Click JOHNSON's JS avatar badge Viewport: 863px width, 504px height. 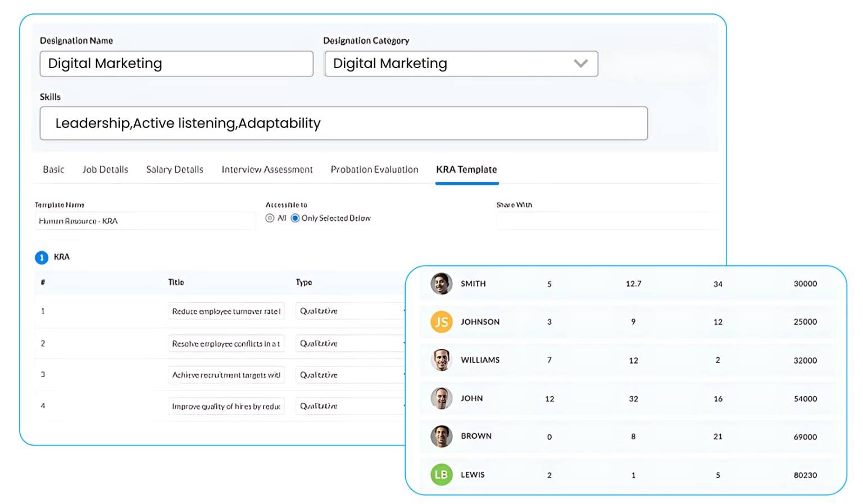[441, 321]
